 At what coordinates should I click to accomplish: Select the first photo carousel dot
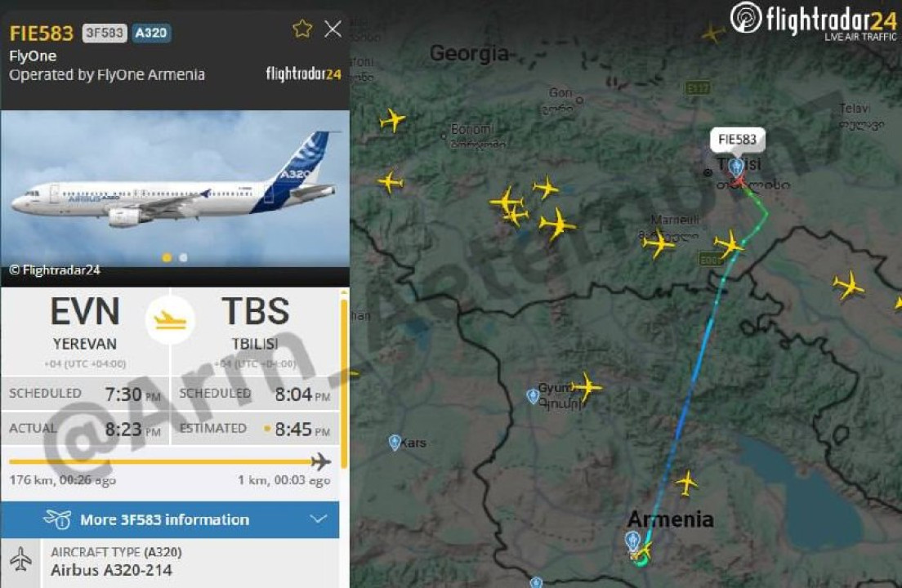click(x=167, y=257)
